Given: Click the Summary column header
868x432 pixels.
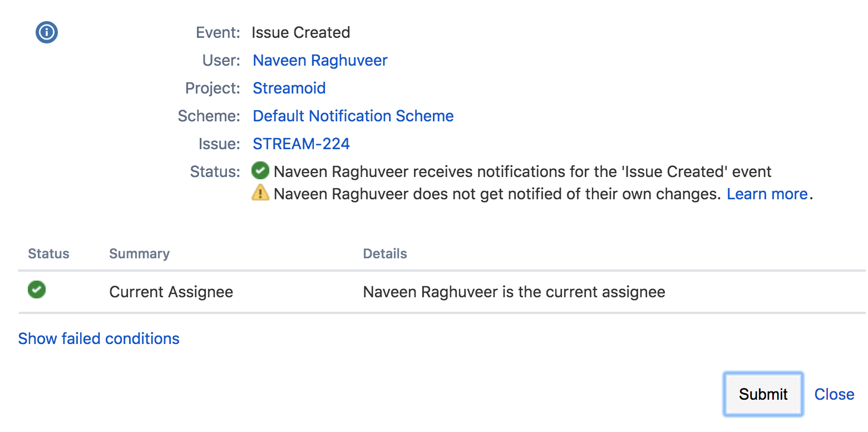Looking at the screenshot, I should click(x=139, y=254).
